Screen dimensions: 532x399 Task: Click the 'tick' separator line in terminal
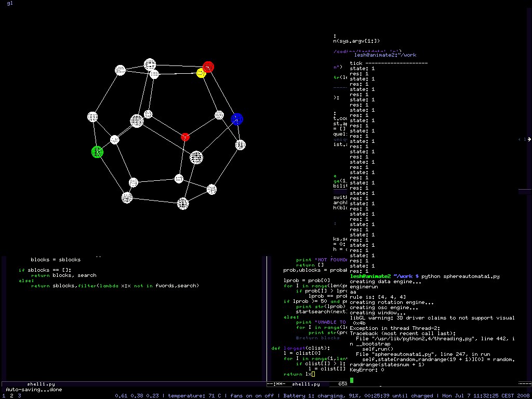[x=389, y=63]
